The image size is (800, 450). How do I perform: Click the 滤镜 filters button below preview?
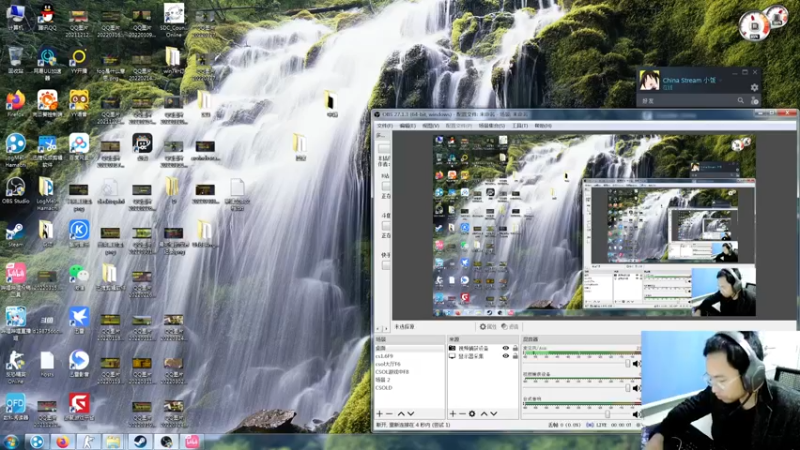click(510, 327)
